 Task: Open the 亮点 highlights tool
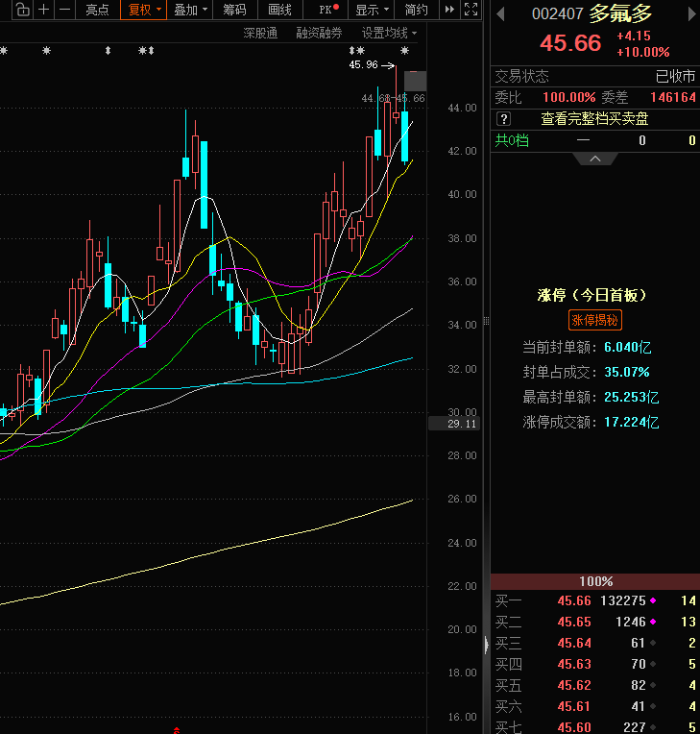97,10
